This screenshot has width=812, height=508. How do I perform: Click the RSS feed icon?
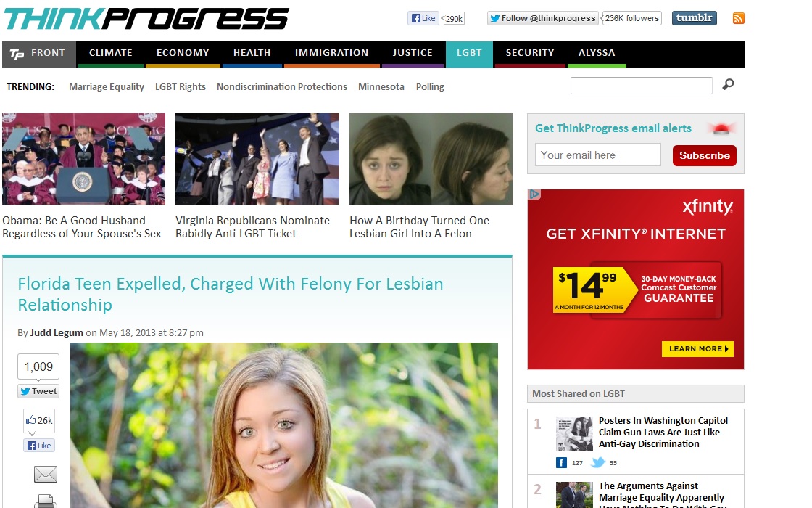point(738,19)
